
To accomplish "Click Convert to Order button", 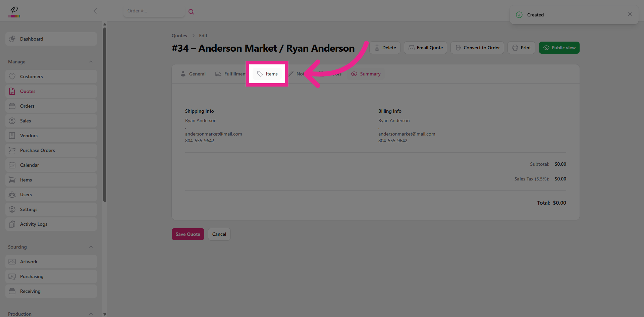I will [x=477, y=48].
